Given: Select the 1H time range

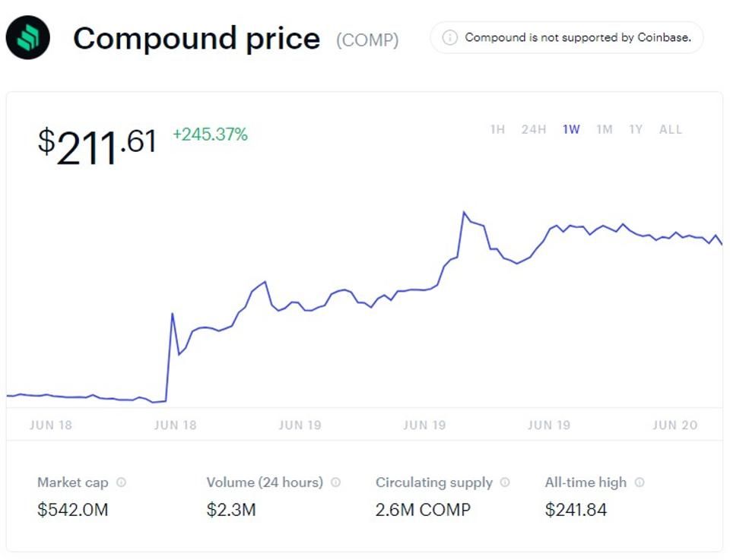Looking at the screenshot, I should coord(497,130).
